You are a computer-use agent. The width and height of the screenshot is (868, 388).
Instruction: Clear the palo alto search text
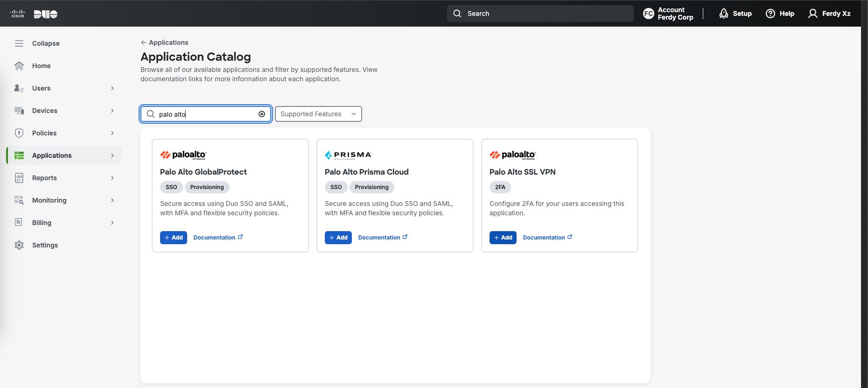(262, 114)
